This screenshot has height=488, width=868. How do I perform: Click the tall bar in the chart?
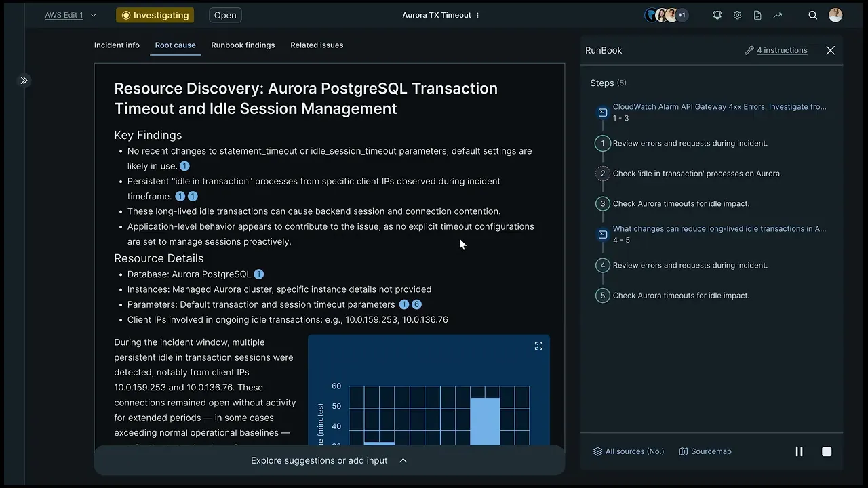[485, 421]
